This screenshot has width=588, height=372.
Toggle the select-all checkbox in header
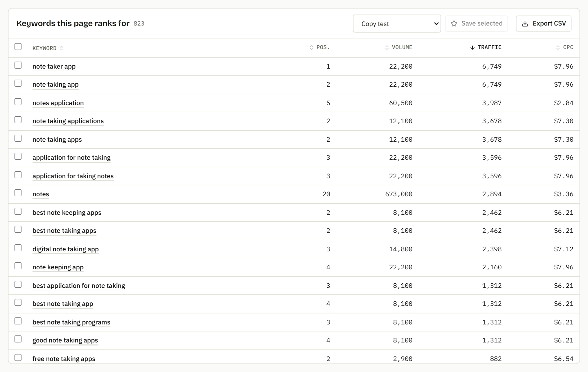click(x=18, y=47)
